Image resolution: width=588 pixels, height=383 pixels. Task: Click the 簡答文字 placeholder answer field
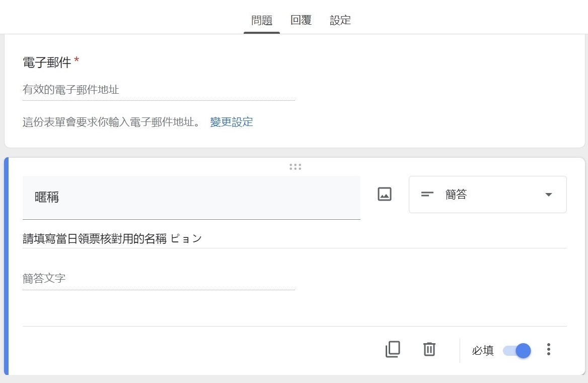click(x=159, y=279)
